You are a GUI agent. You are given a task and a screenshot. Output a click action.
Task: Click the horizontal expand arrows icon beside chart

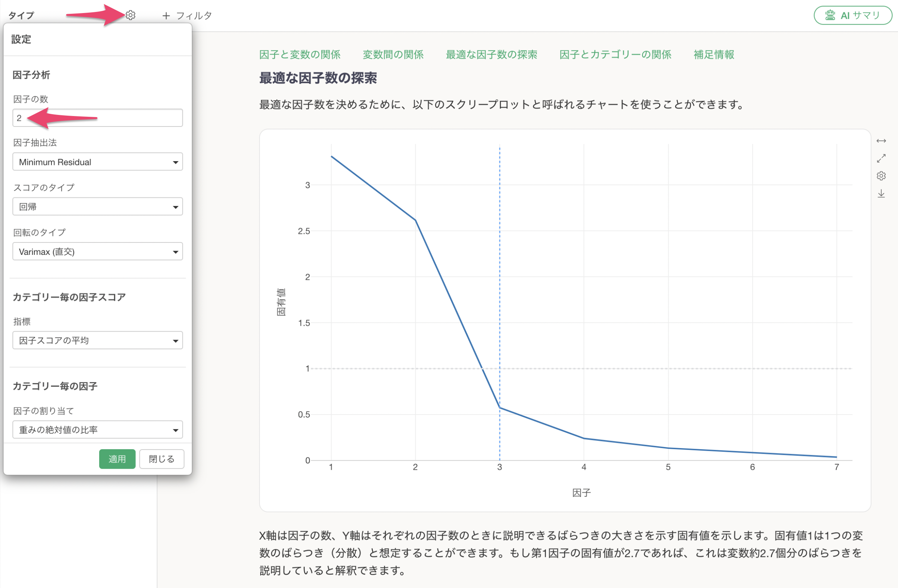(x=880, y=141)
